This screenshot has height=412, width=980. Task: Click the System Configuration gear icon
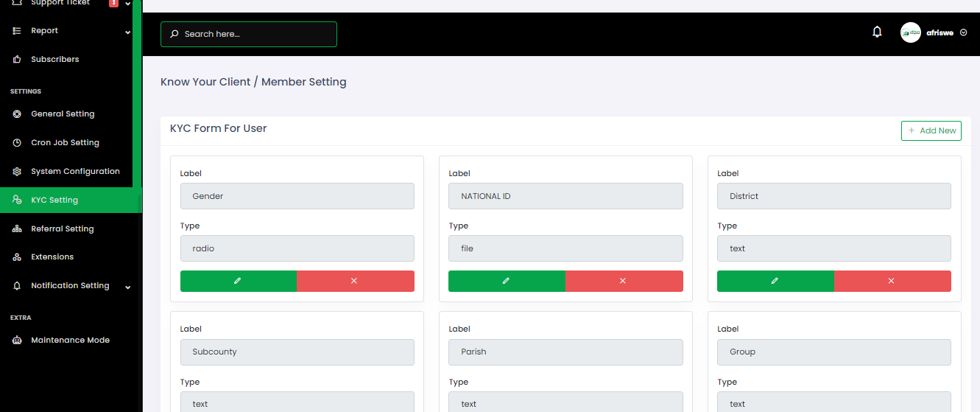coord(17,171)
